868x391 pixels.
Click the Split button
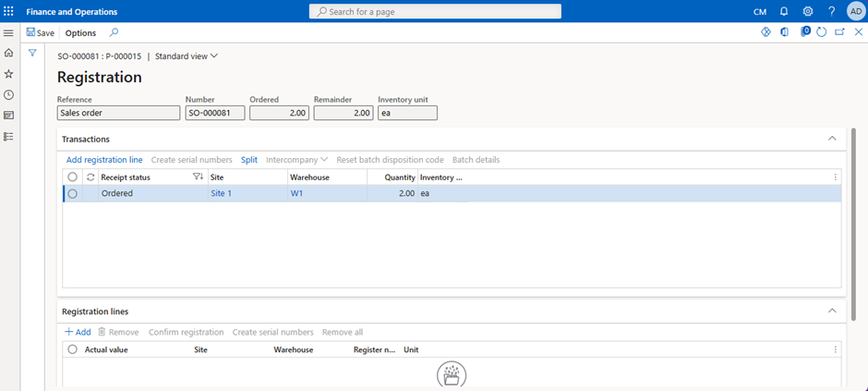click(x=249, y=160)
